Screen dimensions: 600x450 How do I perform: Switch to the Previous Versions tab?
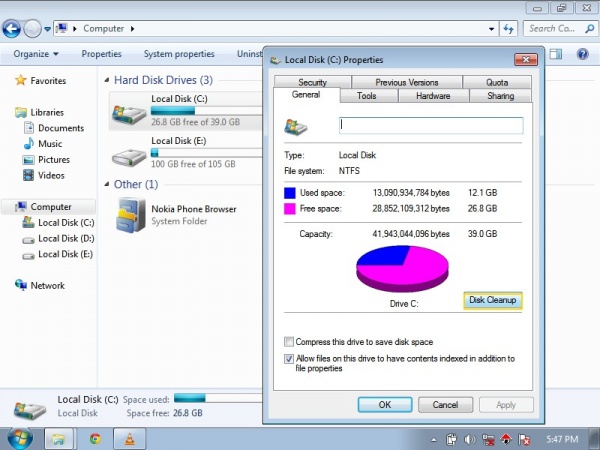tap(407, 82)
